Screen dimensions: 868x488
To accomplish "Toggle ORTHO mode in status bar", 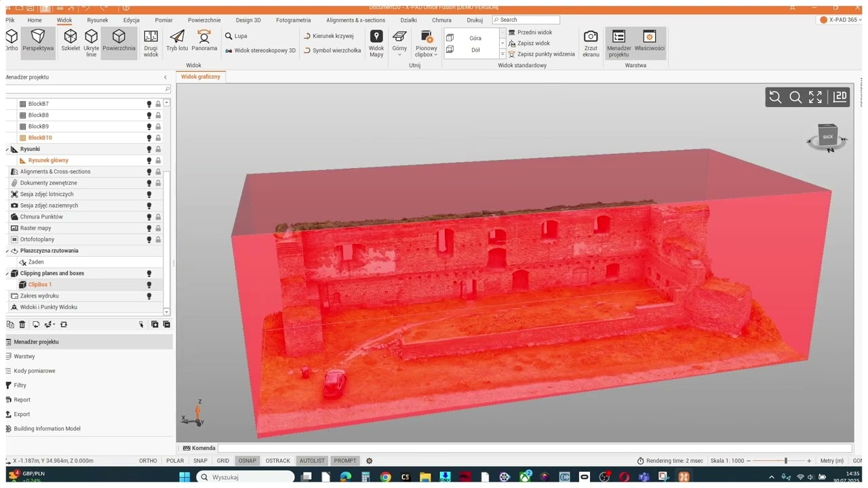I will point(148,461).
